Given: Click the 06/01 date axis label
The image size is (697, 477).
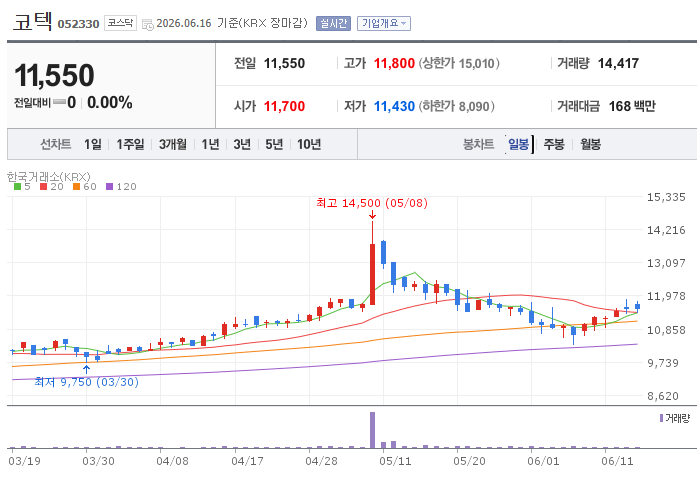Looking at the screenshot, I should click(x=543, y=461).
